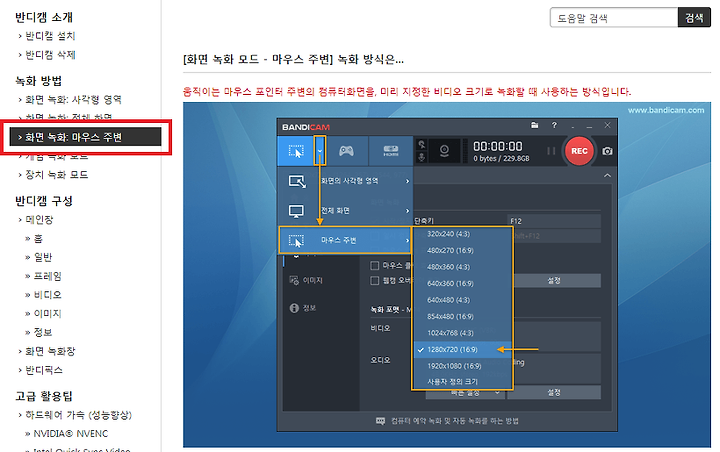Expand the 마우스 주변 submenu arrow
This screenshot has height=452, width=720.
(x=407, y=240)
